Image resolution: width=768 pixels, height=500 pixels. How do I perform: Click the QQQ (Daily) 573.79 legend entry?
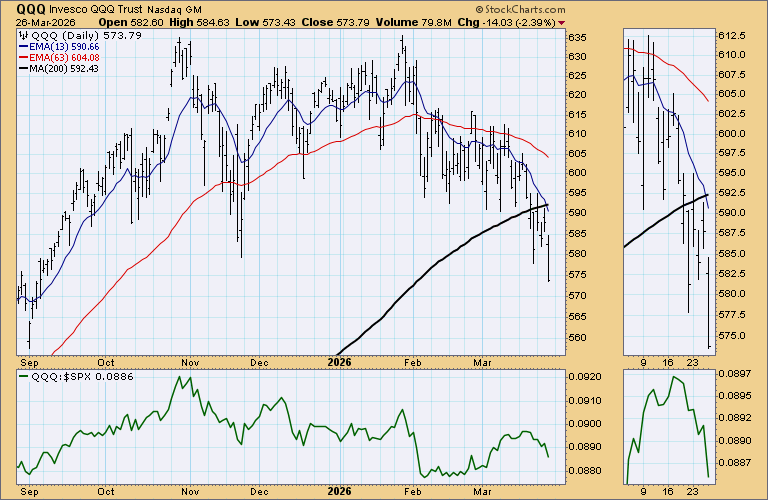click(x=87, y=35)
